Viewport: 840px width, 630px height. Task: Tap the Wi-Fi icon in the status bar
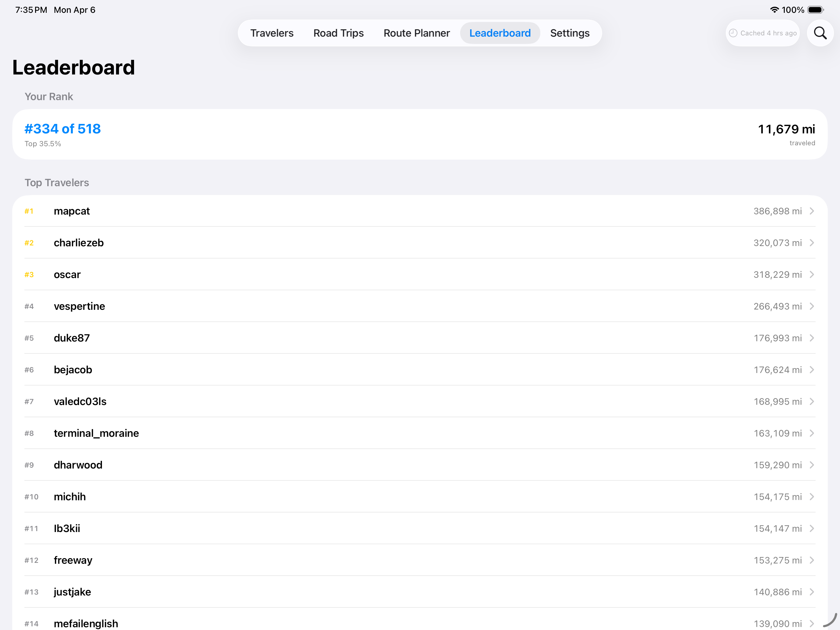774,10
